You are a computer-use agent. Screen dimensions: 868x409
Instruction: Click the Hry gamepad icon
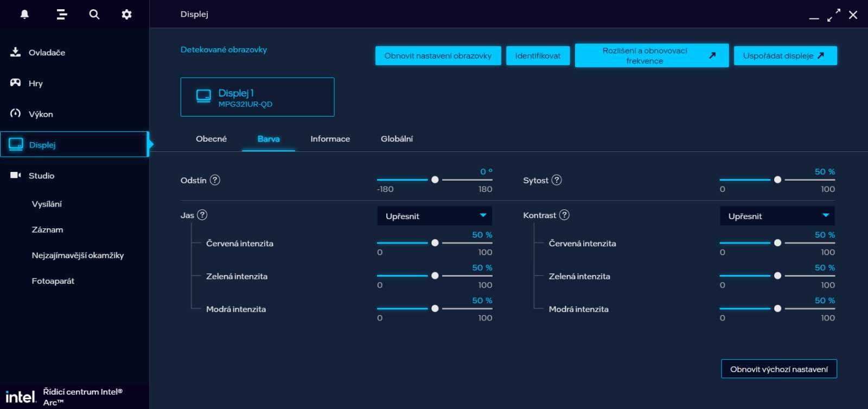[x=15, y=82]
